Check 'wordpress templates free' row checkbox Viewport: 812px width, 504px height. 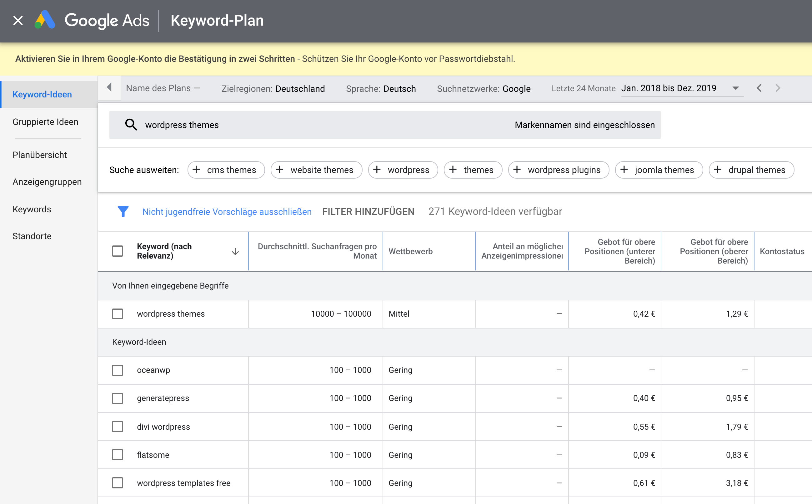118,483
